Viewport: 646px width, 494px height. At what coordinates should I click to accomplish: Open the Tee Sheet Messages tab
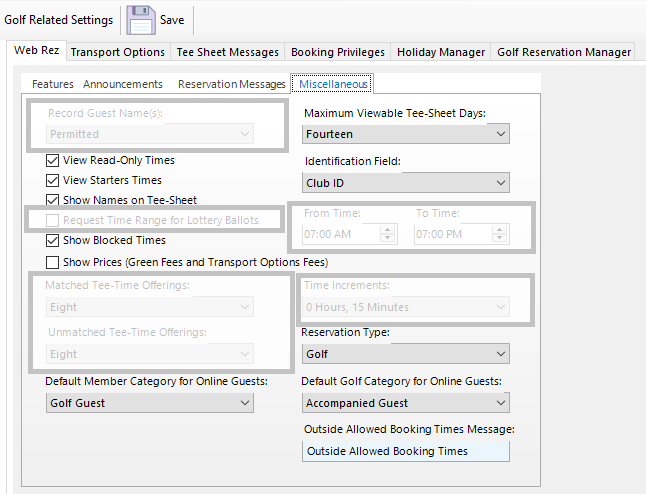[x=227, y=52]
